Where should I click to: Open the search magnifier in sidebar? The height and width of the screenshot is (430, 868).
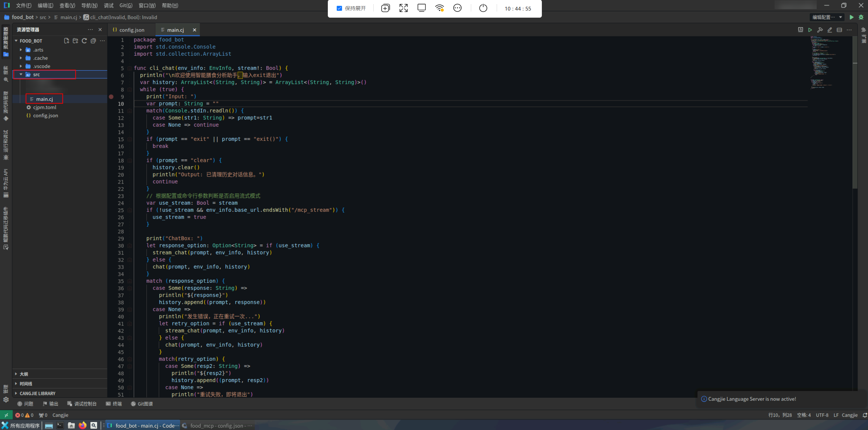(x=6, y=80)
